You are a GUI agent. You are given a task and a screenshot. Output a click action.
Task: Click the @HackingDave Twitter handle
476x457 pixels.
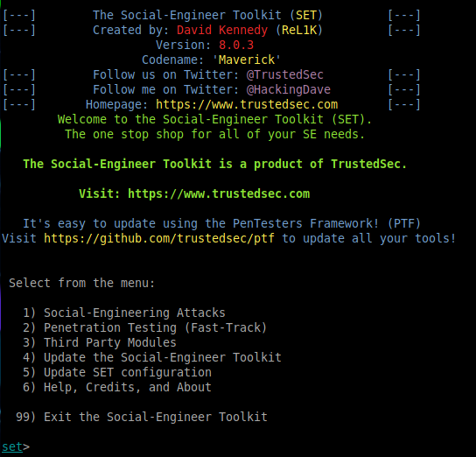(x=289, y=90)
